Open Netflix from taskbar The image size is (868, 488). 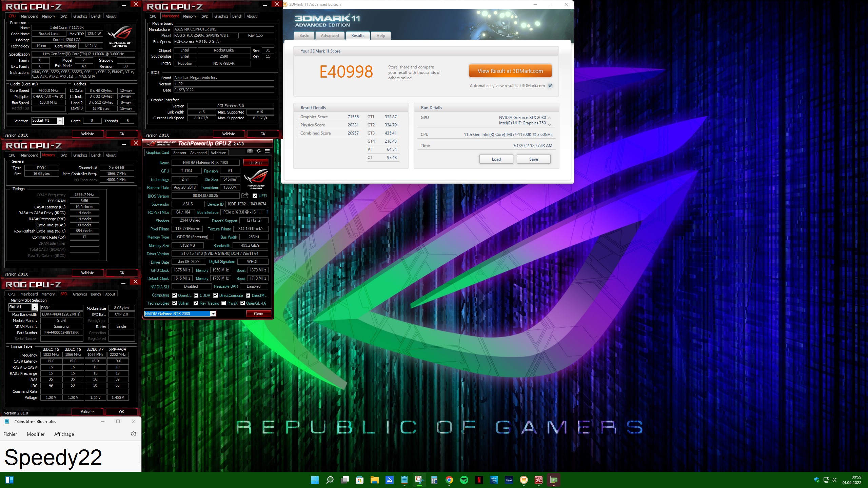tap(479, 480)
